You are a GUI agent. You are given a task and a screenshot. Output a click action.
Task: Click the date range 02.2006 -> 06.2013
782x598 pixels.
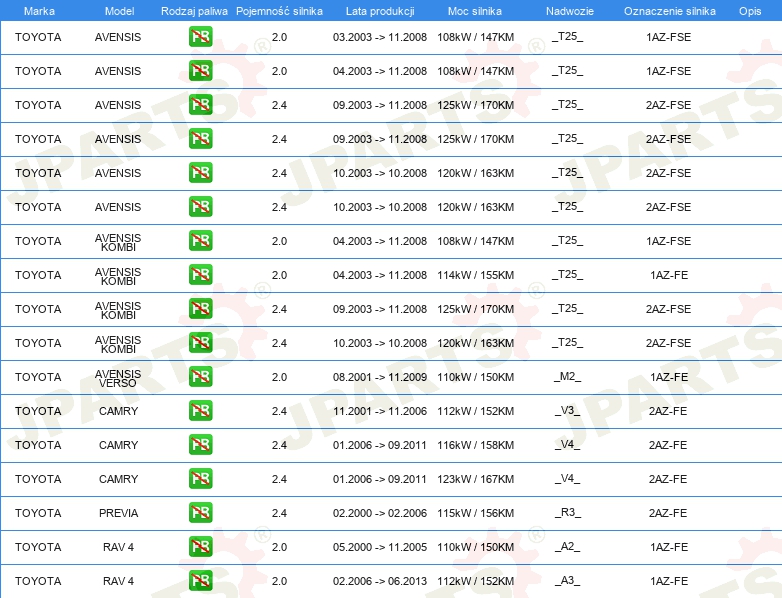(380, 581)
